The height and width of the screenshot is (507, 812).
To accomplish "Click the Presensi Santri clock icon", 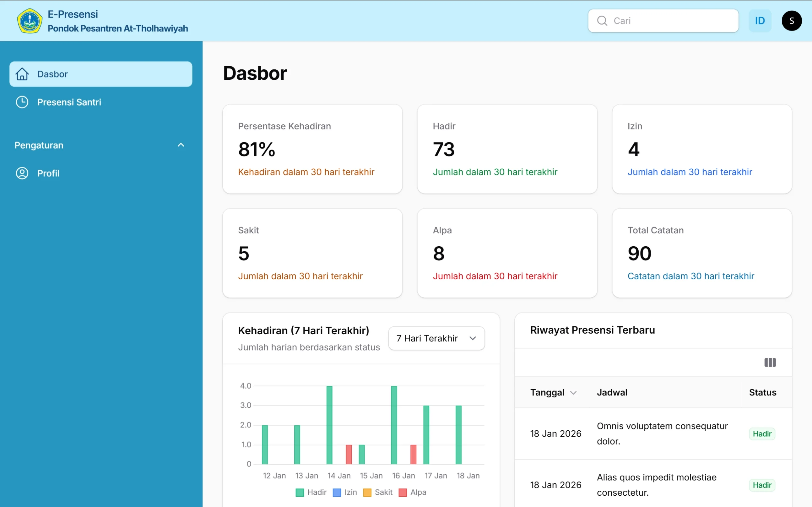I will (22, 102).
